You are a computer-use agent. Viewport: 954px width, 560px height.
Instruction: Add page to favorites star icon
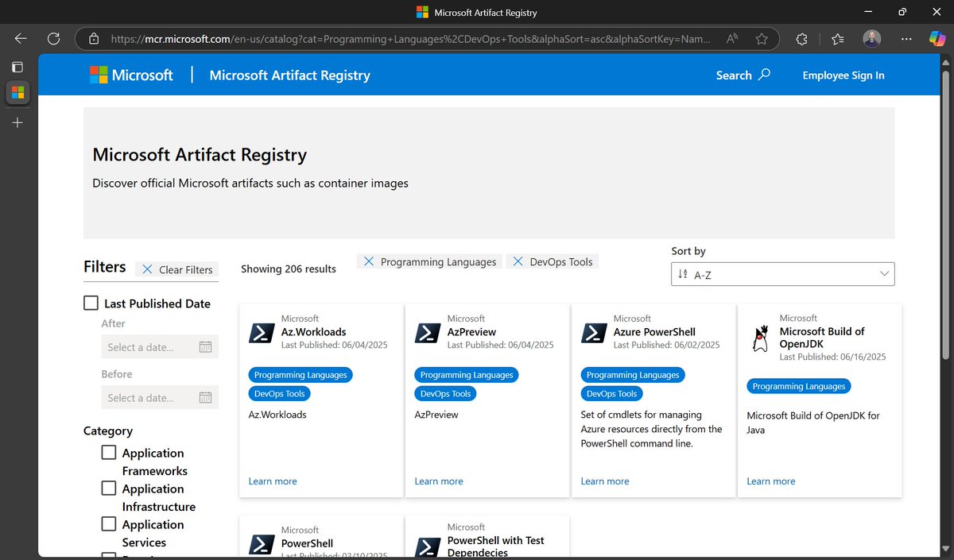click(762, 38)
